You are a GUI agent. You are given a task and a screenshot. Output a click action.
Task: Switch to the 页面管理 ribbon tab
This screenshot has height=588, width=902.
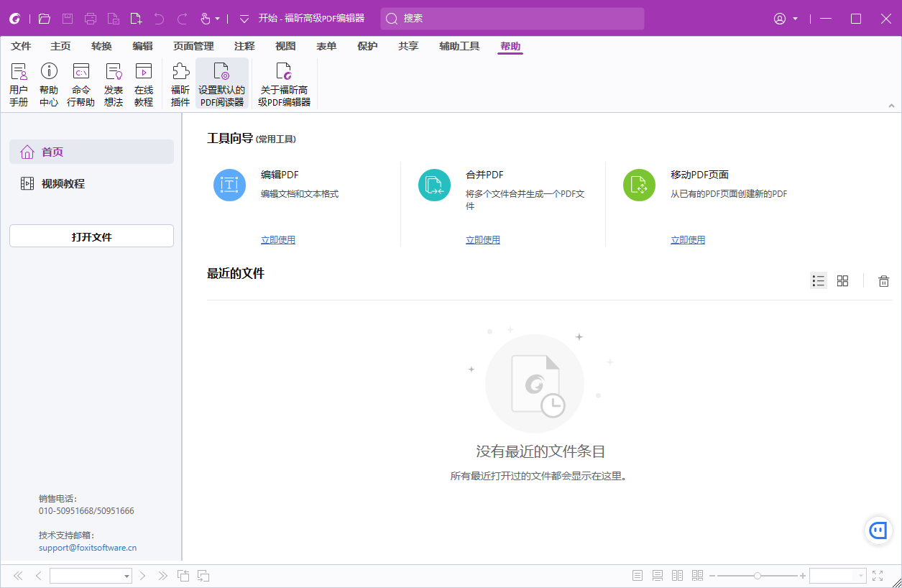point(193,46)
